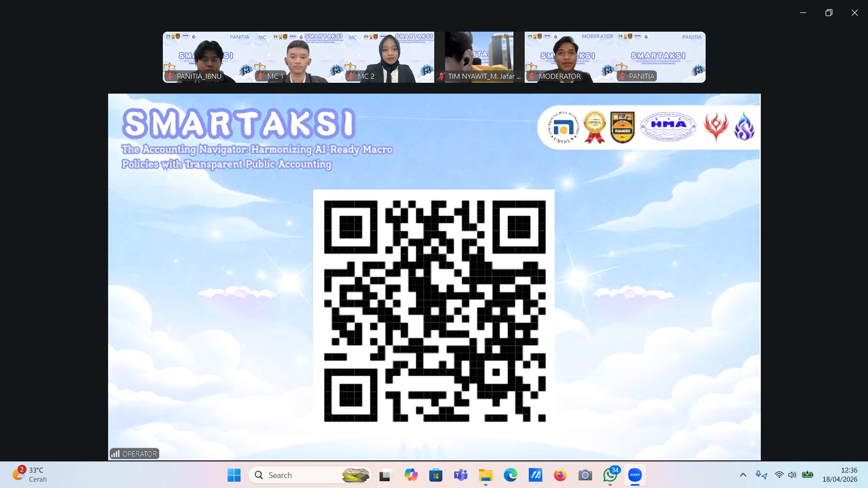Toggle MC 2's muted microphone
The width and height of the screenshot is (868, 488).
(351, 76)
